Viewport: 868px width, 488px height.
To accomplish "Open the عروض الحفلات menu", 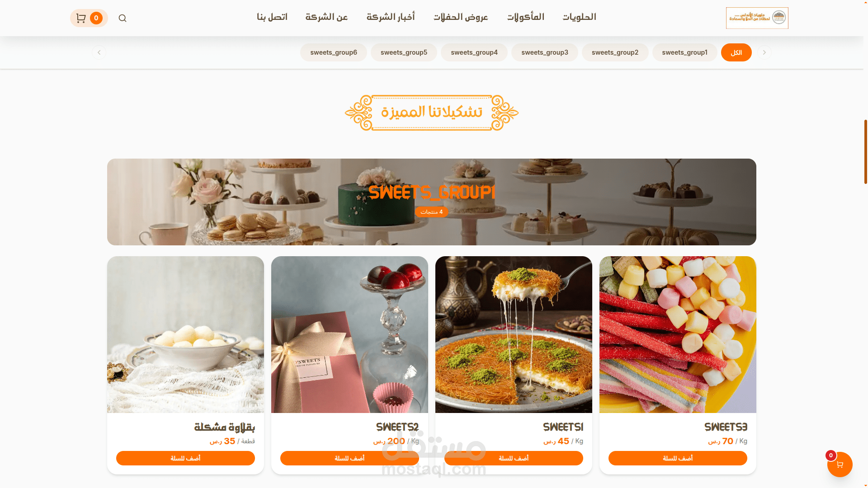I will click(x=461, y=17).
